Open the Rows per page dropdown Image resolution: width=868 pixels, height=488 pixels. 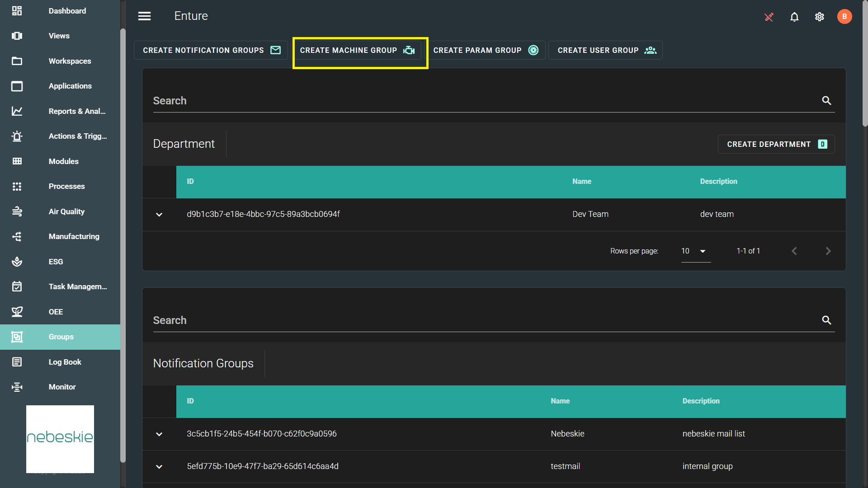695,251
